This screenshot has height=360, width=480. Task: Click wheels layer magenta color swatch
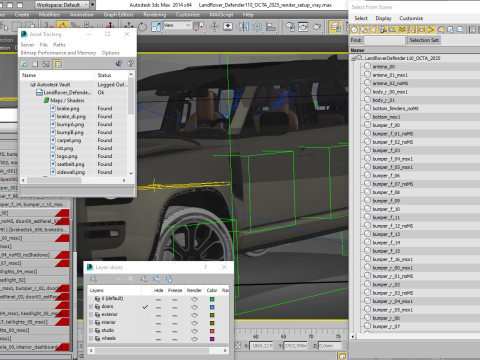[x=212, y=339]
